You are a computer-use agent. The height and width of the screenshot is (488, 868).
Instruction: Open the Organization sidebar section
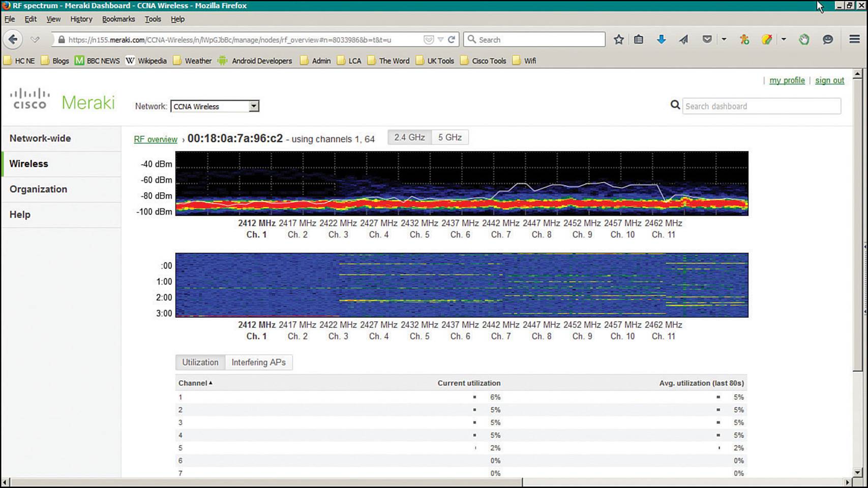[x=61, y=189]
